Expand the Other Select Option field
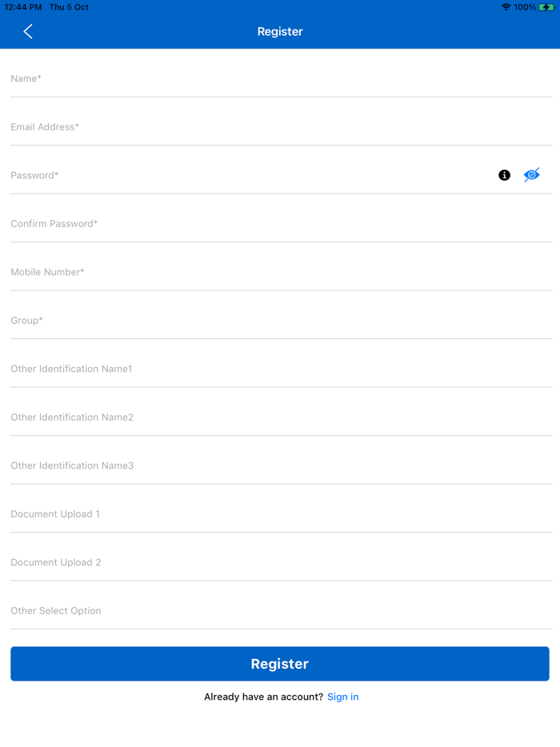The width and height of the screenshot is (560, 747). coord(281,611)
